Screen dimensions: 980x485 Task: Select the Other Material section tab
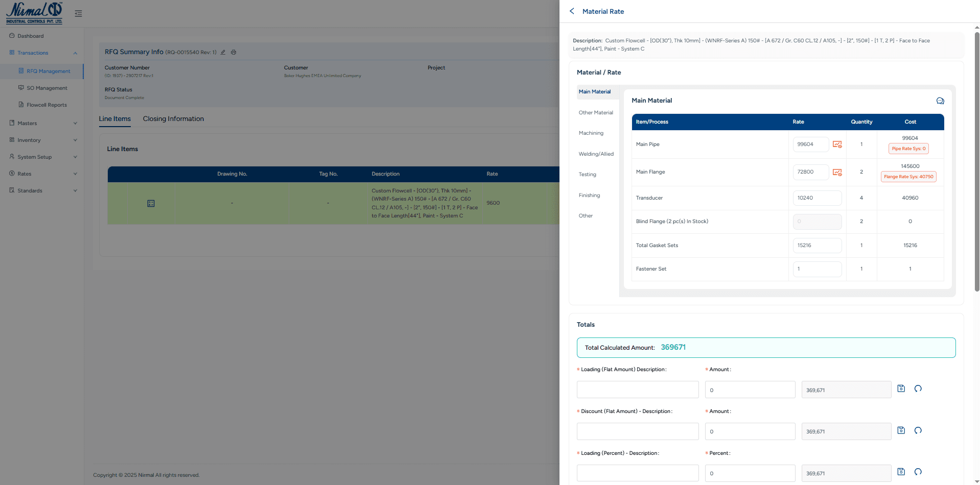coord(596,112)
